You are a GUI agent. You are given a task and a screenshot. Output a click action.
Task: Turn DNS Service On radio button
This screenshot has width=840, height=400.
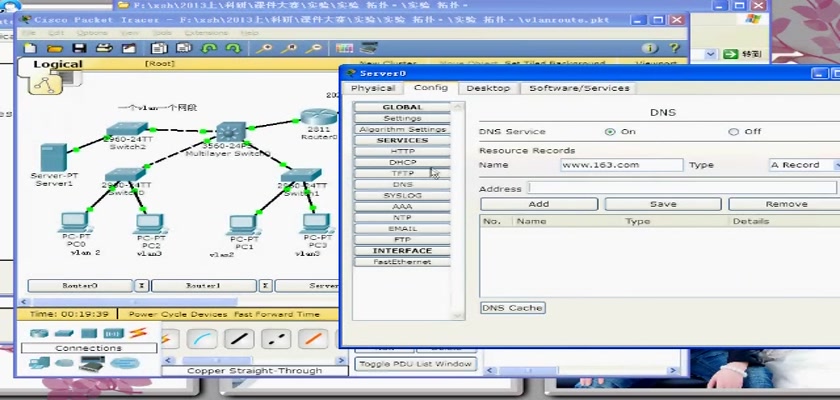(x=609, y=132)
